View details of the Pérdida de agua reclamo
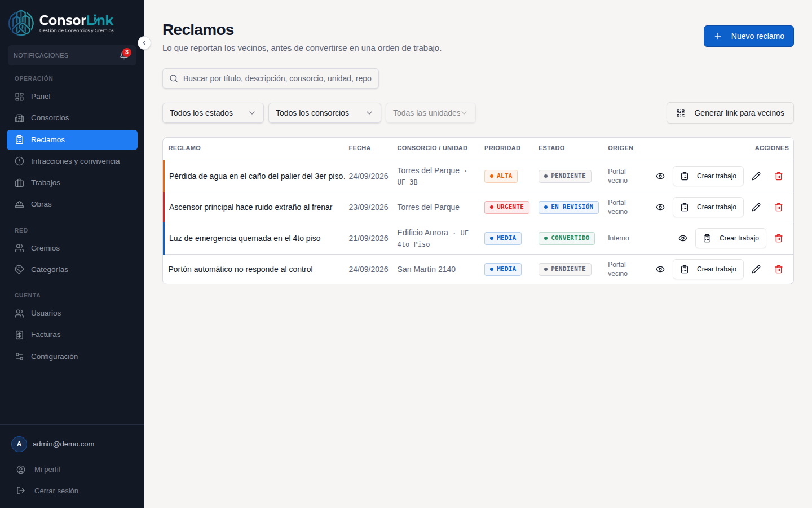Image resolution: width=812 pixels, height=508 pixels. tap(660, 176)
